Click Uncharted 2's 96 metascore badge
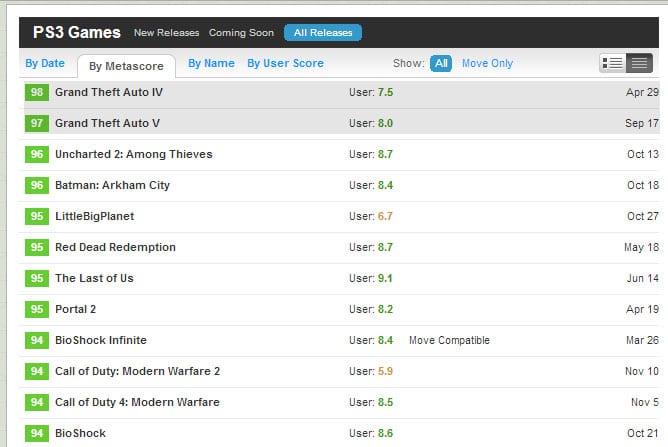The image size is (668, 447). click(37, 154)
